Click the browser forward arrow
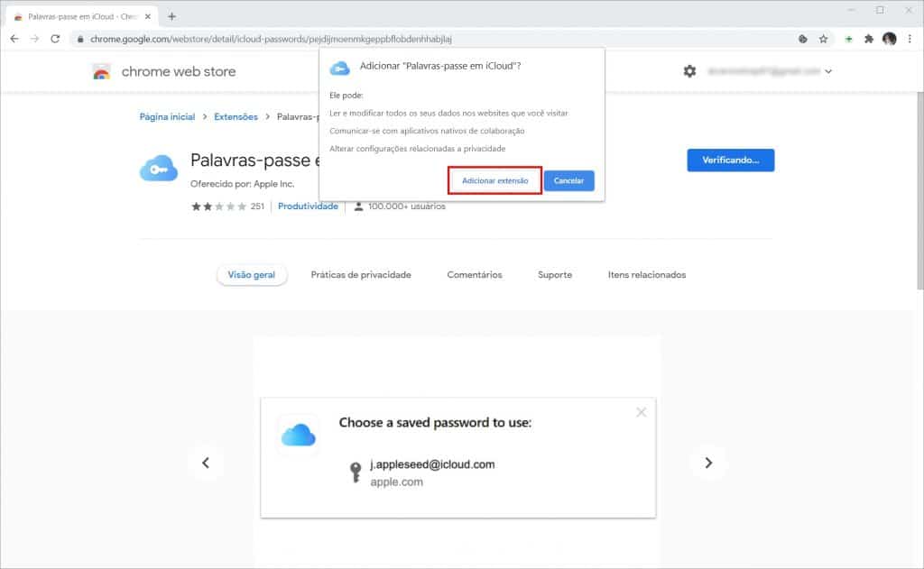The height and width of the screenshot is (569, 924). click(35, 39)
